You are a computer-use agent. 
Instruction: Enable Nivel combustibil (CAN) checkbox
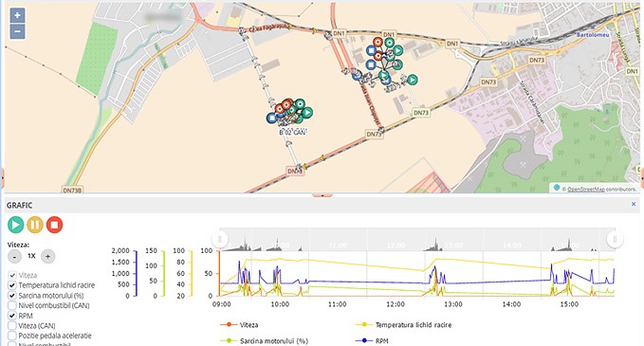coord(12,305)
